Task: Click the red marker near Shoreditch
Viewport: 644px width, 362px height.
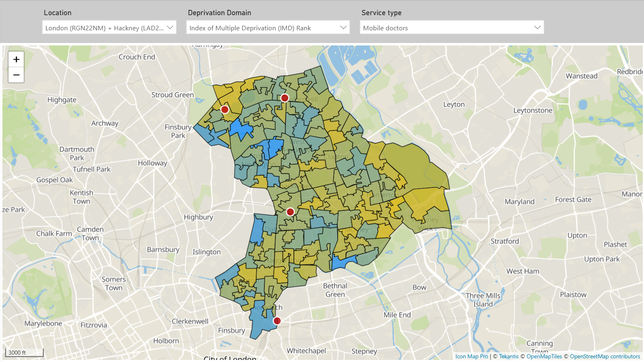Action: pos(277,321)
